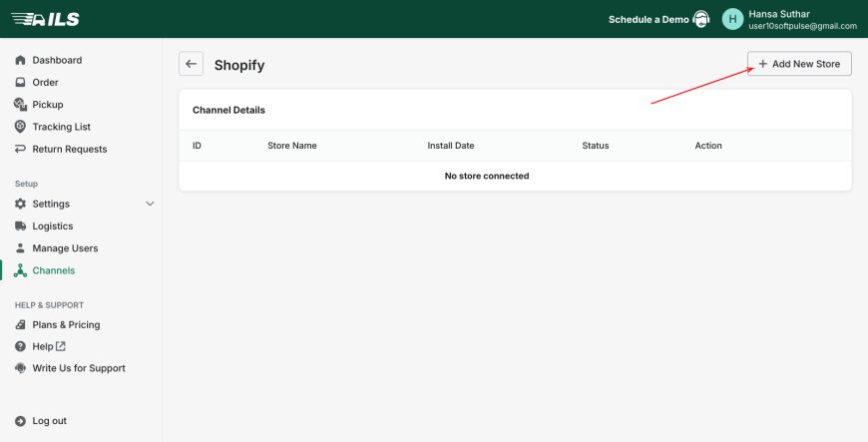The height and width of the screenshot is (442, 868).
Task: Click the Store Name column header
Action: pos(292,146)
